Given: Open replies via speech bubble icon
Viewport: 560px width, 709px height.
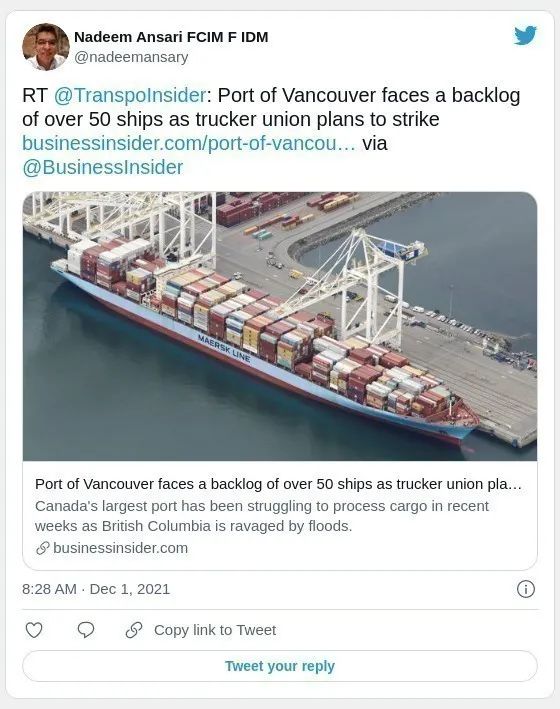Looking at the screenshot, I should [x=86, y=630].
